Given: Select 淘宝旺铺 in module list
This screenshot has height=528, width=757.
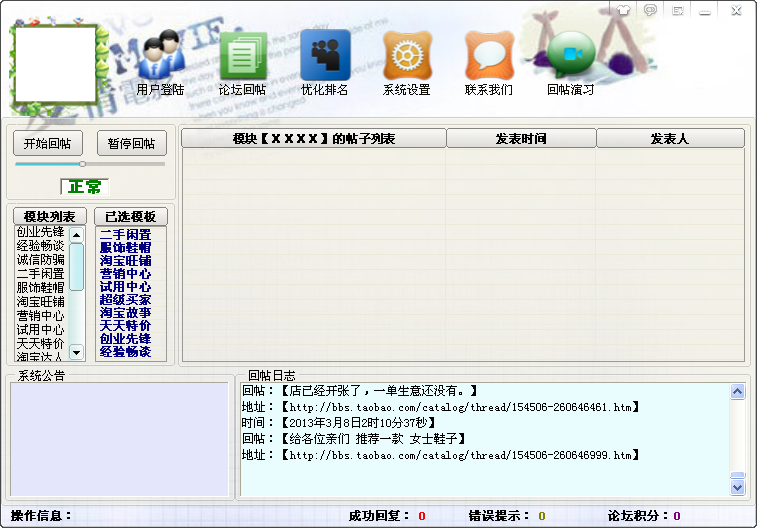Looking at the screenshot, I should point(41,302).
